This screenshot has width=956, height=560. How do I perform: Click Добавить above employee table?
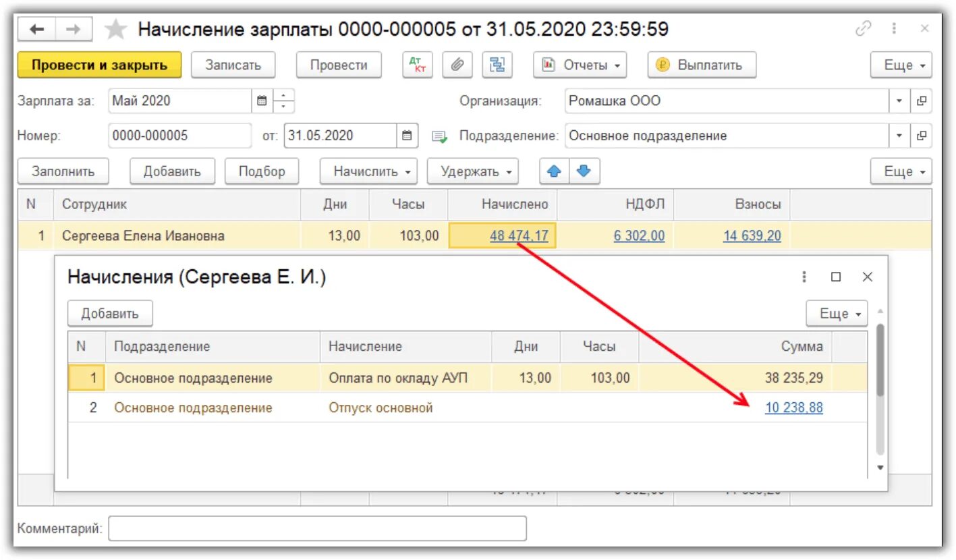tap(172, 171)
